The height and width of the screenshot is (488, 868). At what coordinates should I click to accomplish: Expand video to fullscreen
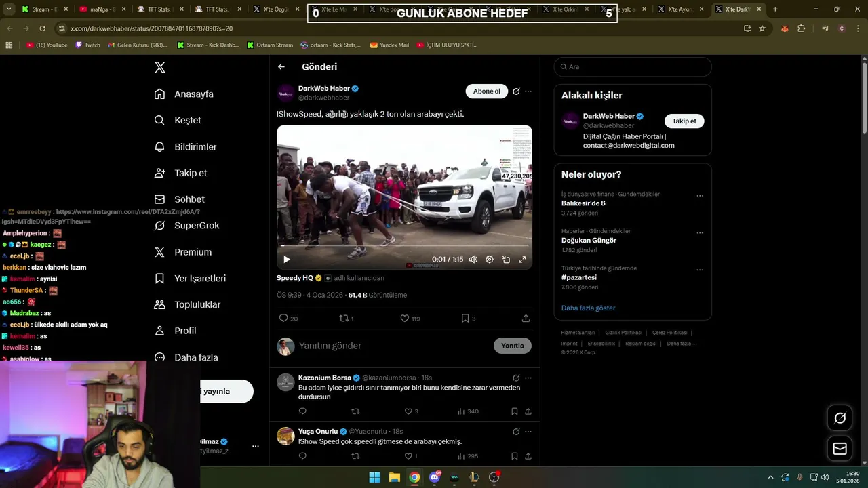(522, 260)
